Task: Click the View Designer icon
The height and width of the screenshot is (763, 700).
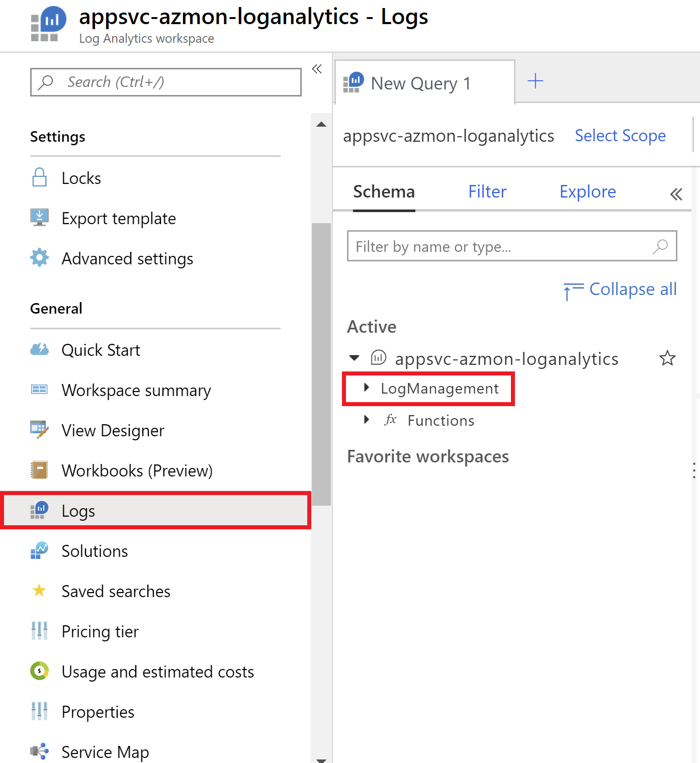Action: 39,430
